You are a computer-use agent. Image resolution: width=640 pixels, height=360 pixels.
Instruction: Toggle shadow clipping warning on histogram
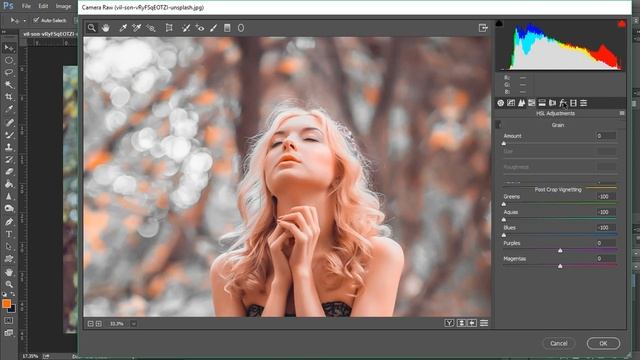coord(499,23)
